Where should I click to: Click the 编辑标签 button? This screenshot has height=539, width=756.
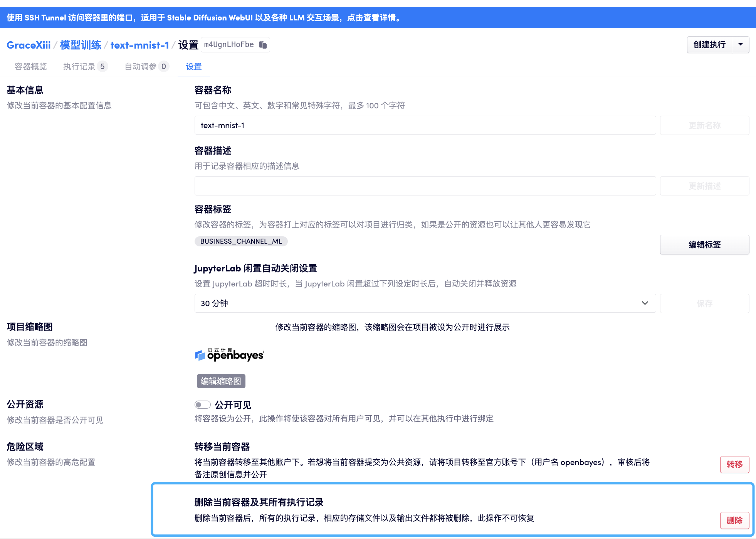click(704, 244)
